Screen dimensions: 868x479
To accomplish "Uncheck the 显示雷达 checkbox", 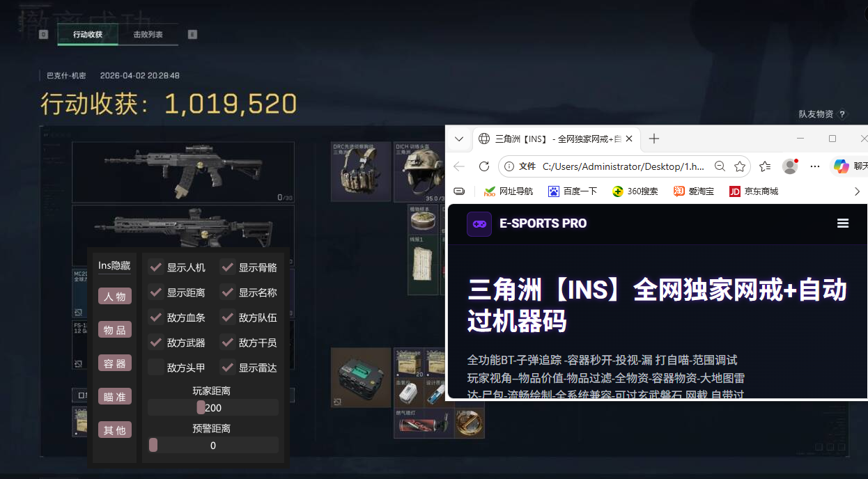I will 227,367.
